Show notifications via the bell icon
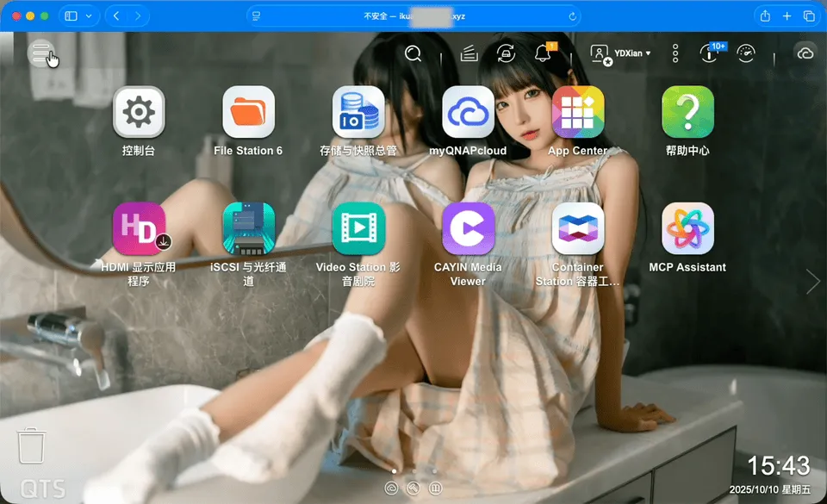The height and width of the screenshot is (504, 827). point(543,53)
